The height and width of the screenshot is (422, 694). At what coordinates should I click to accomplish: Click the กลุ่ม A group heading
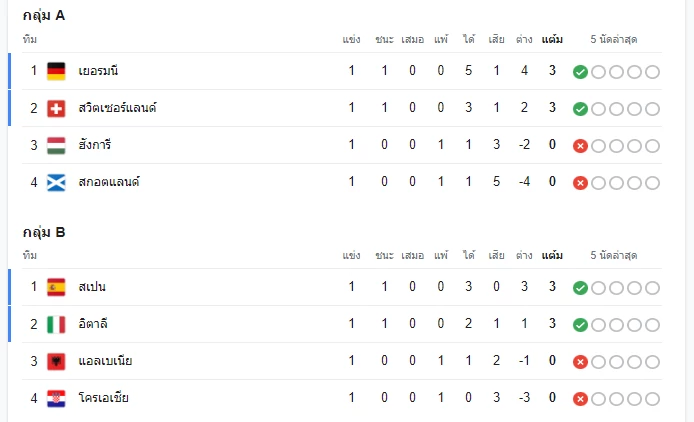[x=44, y=16]
